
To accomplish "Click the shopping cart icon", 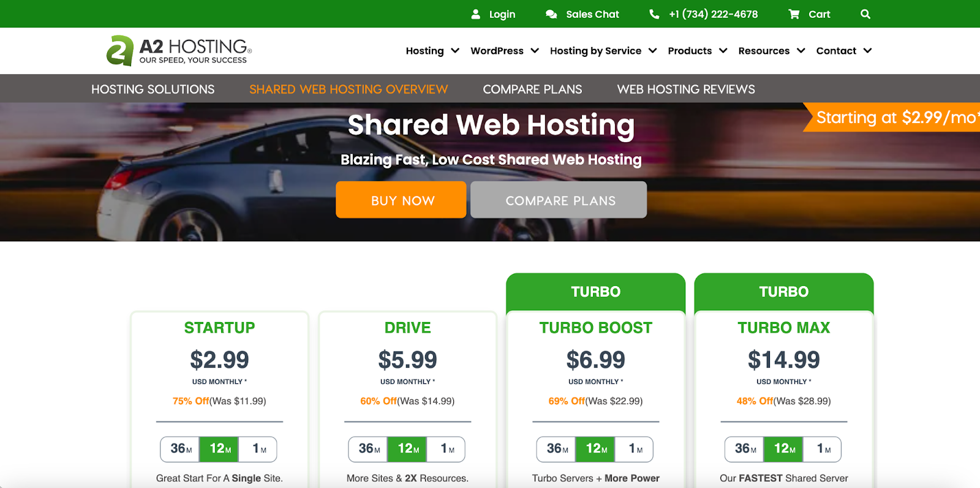I will [x=794, y=14].
